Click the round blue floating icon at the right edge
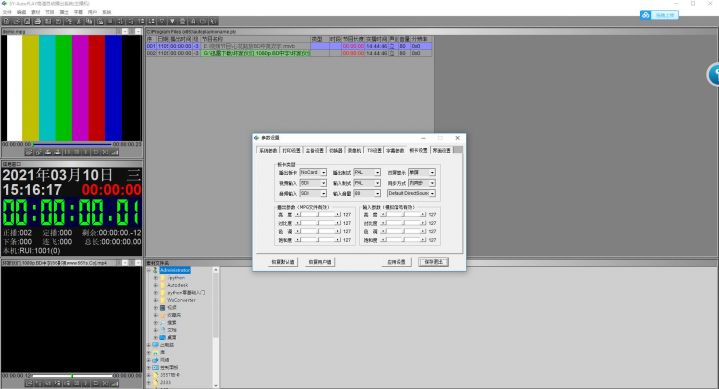The image size is (719, 389). [713, 74]
